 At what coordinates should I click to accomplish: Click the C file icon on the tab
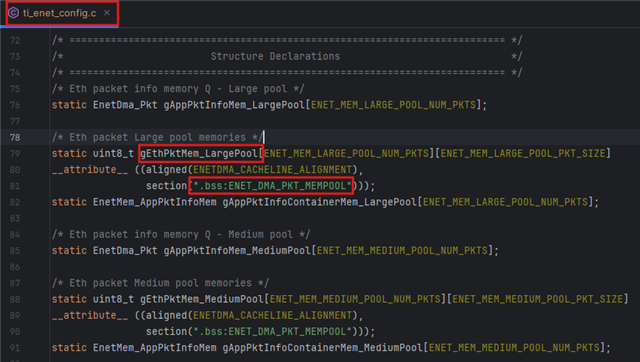point(13,13)
